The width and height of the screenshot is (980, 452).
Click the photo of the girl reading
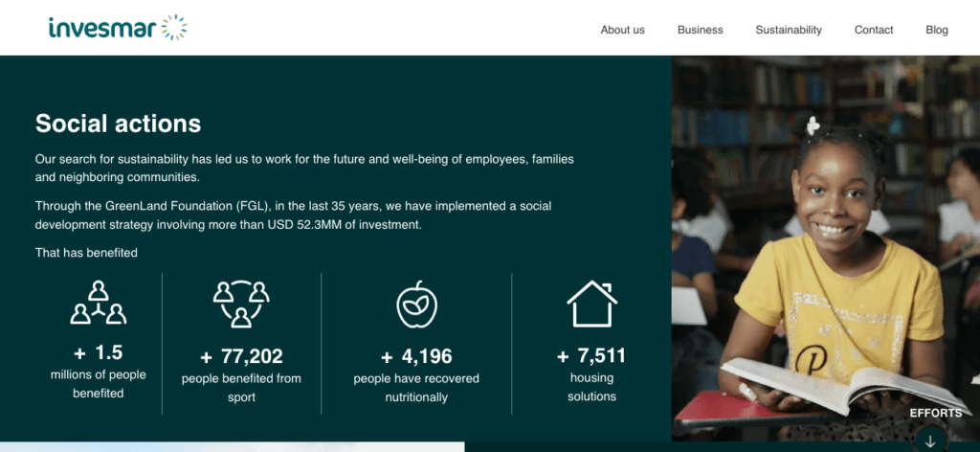click(x=826, y=248)
